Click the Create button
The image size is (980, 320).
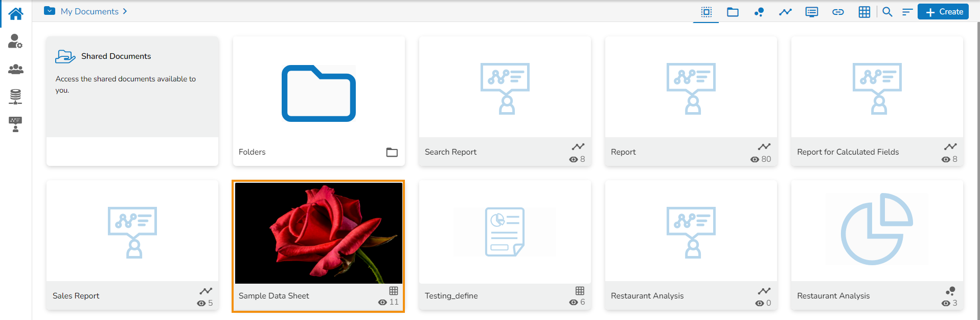(943, 12)
